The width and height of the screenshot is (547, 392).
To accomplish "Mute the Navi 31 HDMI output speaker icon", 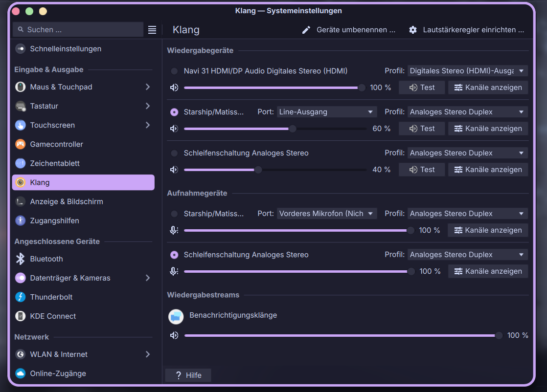I will 174,87.
